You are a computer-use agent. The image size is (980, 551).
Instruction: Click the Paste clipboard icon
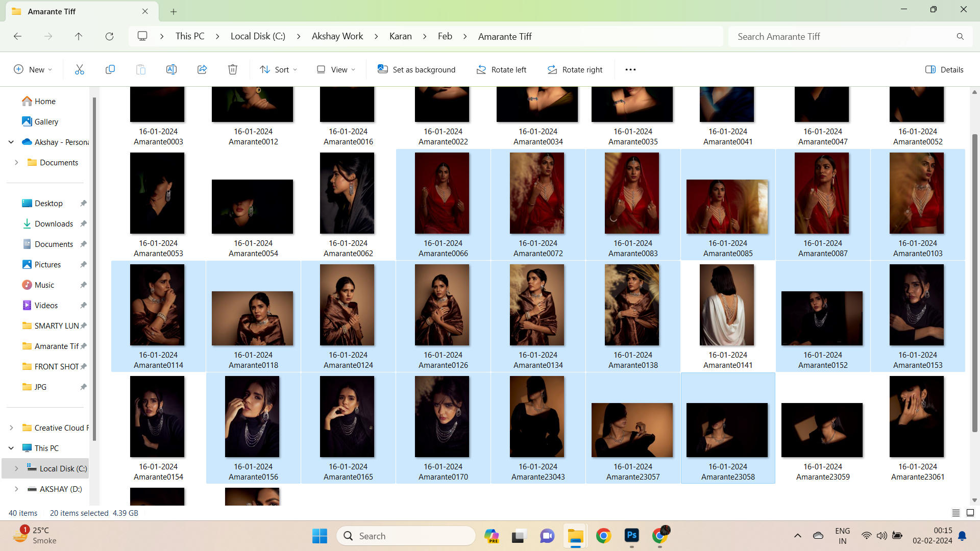pyautogui.click(x=140, y=69)
